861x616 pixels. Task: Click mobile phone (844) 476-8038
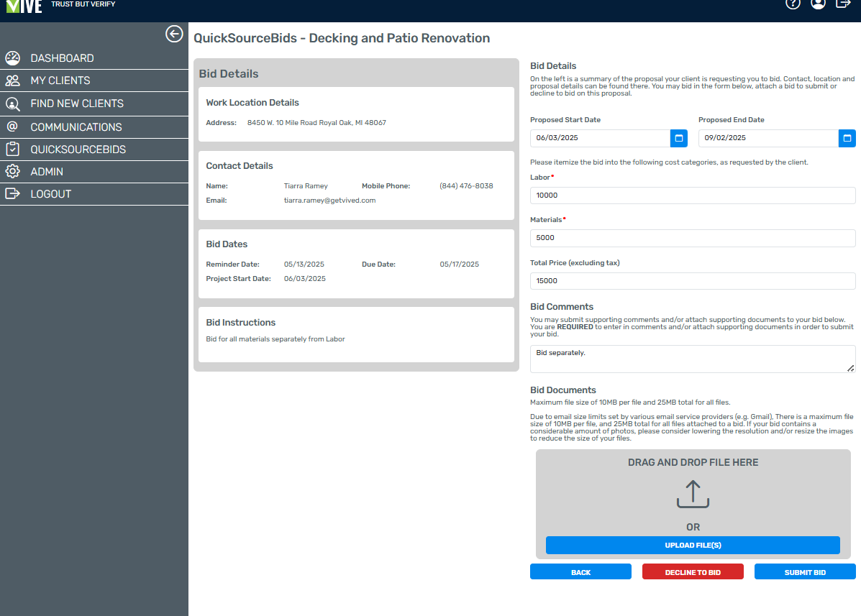[466, 186]
